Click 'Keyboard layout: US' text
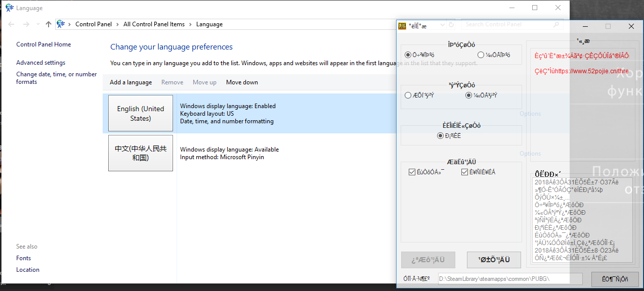Image resolution: width=644 pixels, height=291 pixels. tap(207, 114)
